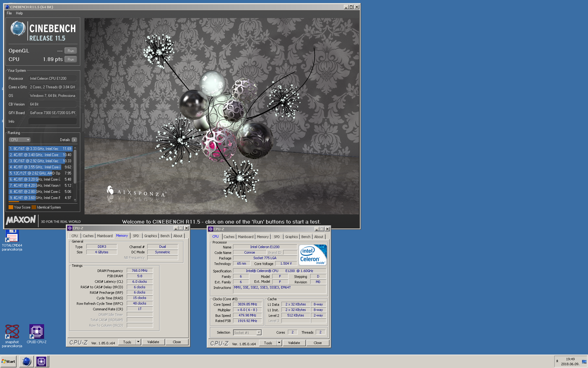588x368 pixels.
Task: Click Tools button in right CPU-Z
Action: [268, 343]
